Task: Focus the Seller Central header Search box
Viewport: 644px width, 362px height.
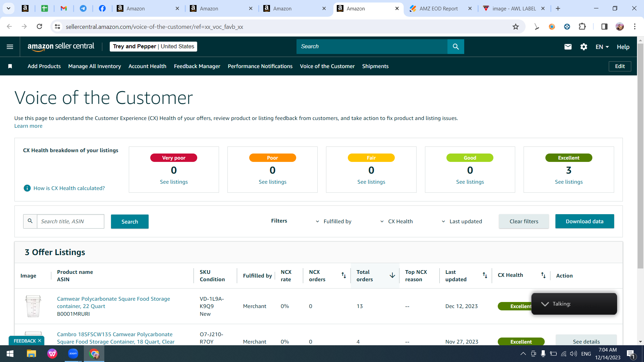Action: [x=372, y=47]
